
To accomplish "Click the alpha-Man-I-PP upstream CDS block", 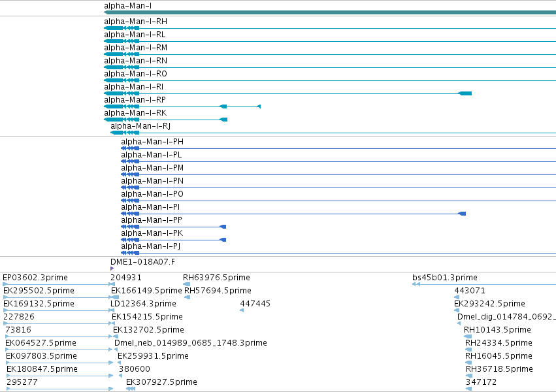I will coord(223,227).
